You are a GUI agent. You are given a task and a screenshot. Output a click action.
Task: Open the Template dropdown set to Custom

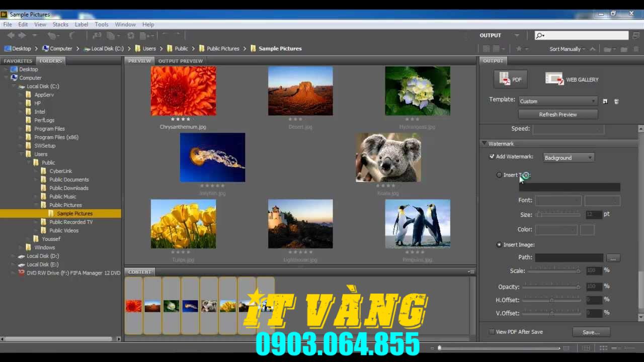(x=557, y=101)
